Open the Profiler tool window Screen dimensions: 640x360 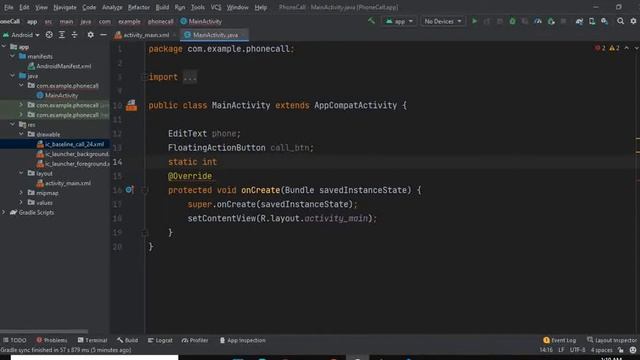pyautogui.click(x=195, y=340)
